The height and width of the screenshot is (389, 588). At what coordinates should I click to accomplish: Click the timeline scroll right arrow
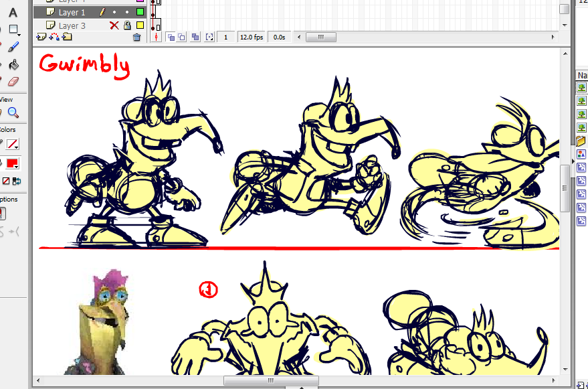tap(553, 37)
